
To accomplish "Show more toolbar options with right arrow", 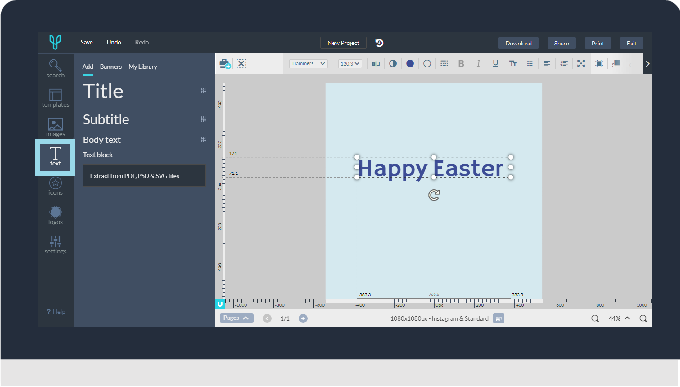I will (x=647, y=64).
